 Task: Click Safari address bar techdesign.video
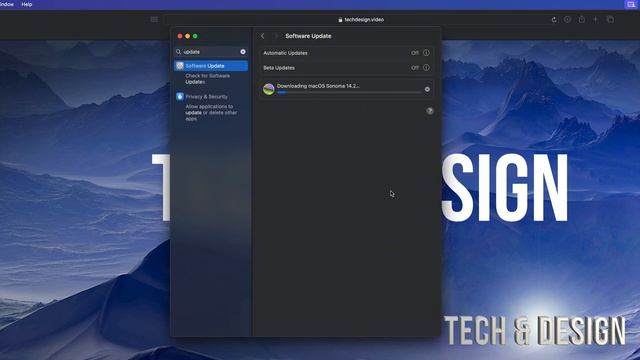click(x=361, y=20)
